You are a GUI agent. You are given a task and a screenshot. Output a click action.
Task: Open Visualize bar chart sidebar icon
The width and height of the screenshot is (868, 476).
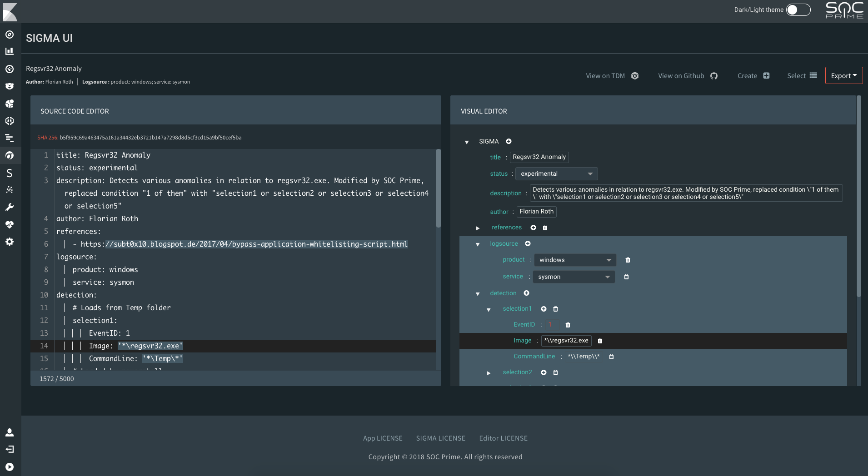[x=10, y=52]
